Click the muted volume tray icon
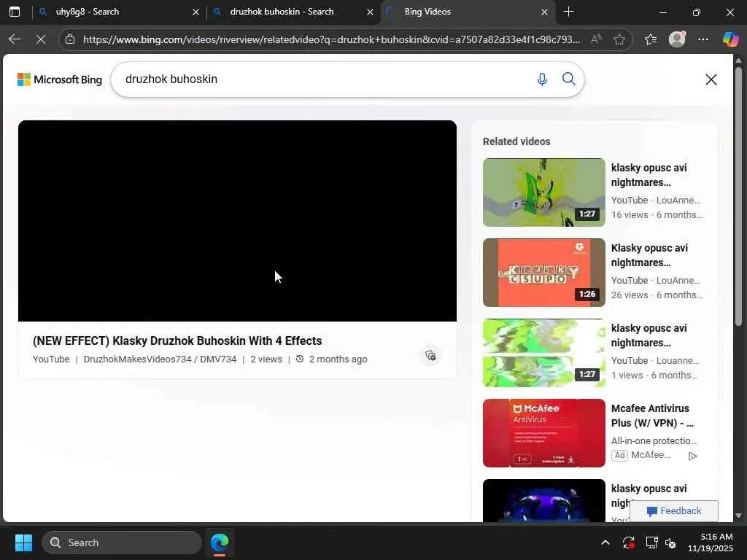Screen dimensions: 747x560 pos(671,542)
